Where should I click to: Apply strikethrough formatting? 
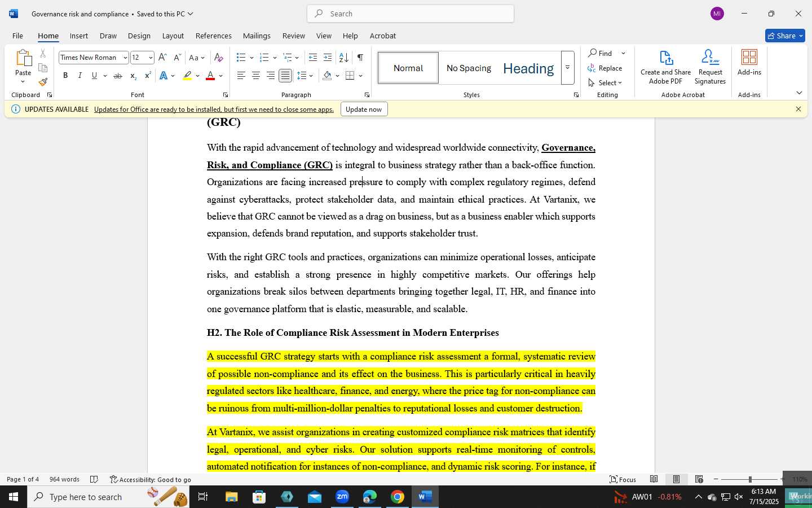tap(118, 76)
